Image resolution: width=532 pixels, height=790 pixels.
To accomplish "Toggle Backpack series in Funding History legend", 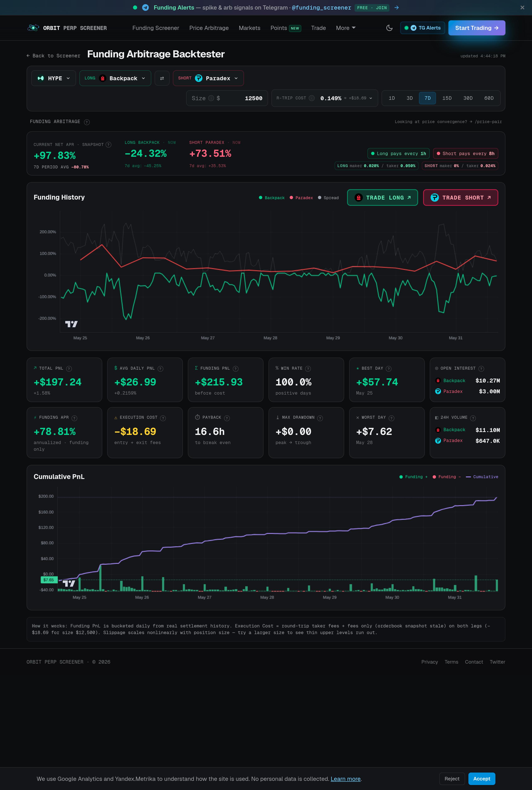I will click(272, 198).
